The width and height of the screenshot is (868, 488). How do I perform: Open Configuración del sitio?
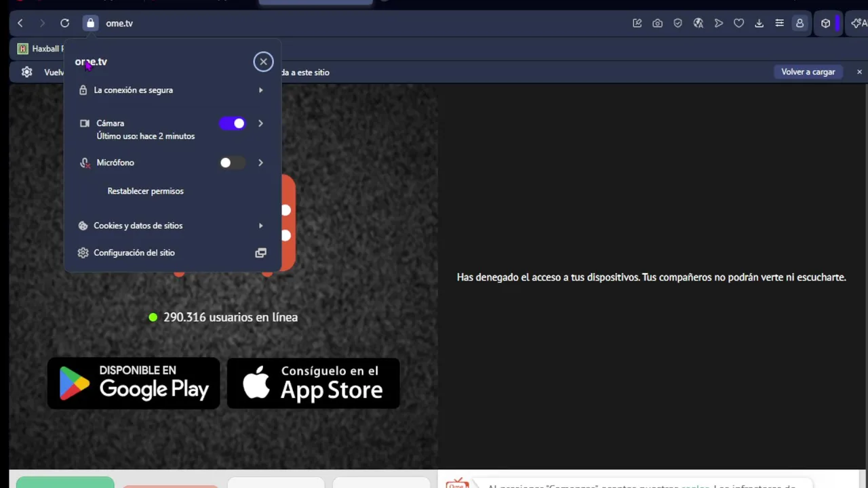pyautogui.click(x=172, y=253)
